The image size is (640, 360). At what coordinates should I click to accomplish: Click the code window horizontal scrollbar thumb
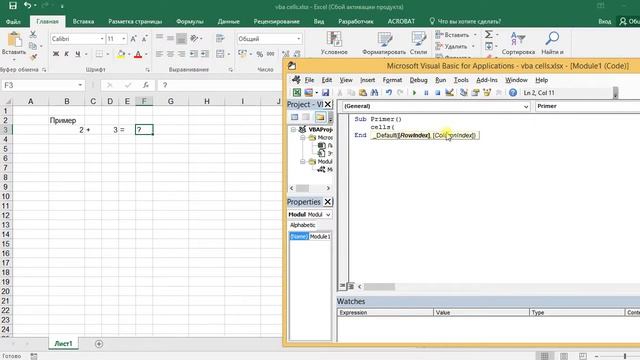tap(379, 287)
